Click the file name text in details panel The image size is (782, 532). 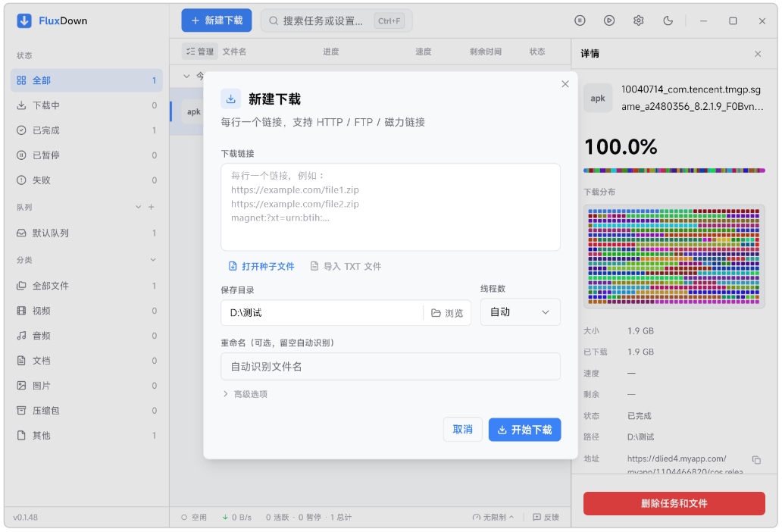(693, 98)
